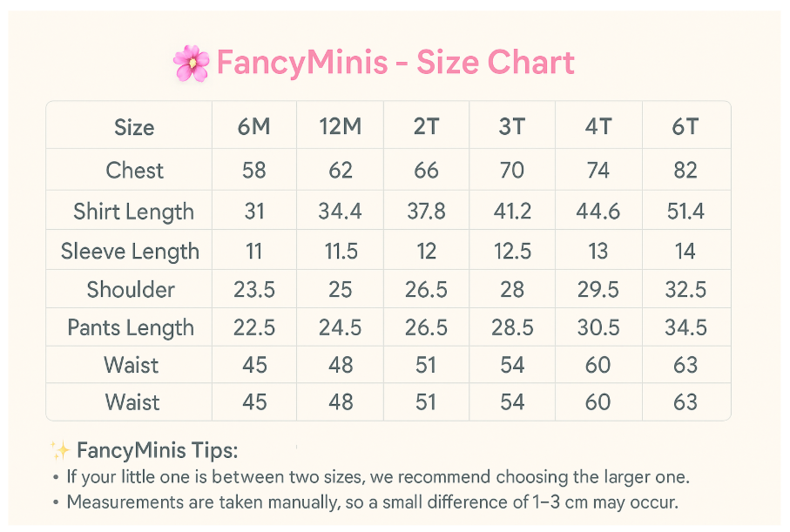Click the Sleeve Length row label
Screen dimensions: 790x532
[130, 252]
